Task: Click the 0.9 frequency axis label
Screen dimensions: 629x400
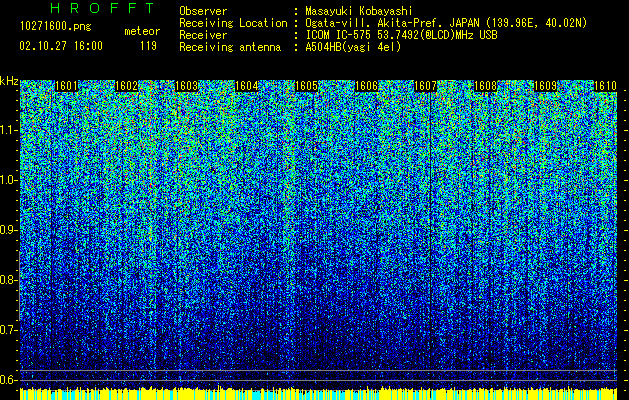Action: (x=9, y=230)
